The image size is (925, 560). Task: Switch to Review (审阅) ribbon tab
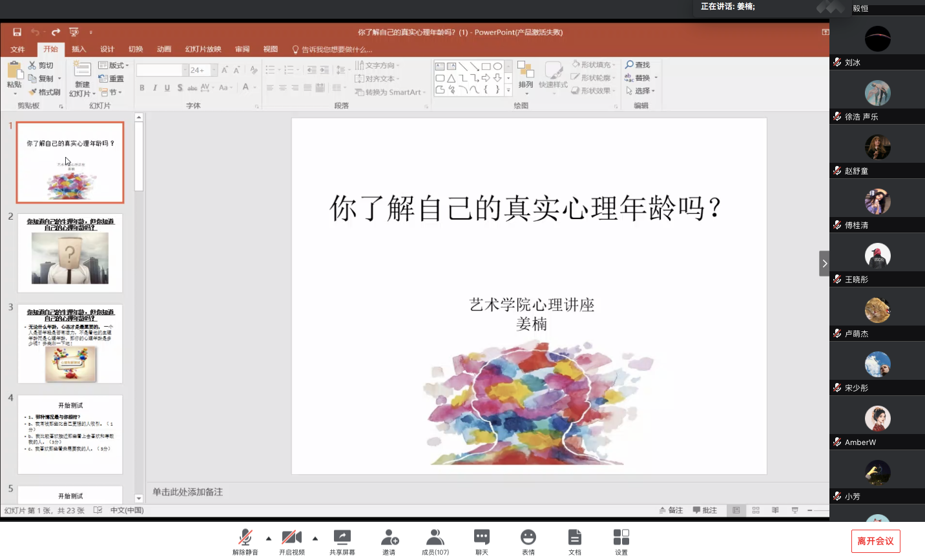coord(242,49)
